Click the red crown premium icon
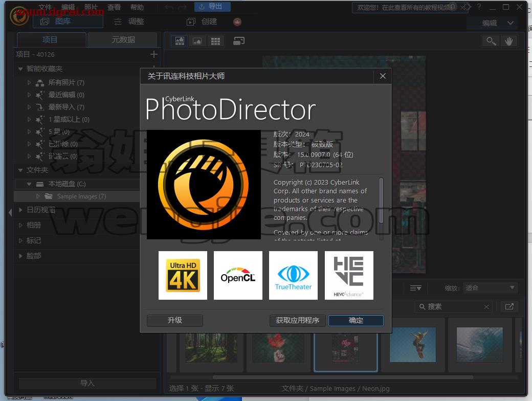 pos(237,21)
